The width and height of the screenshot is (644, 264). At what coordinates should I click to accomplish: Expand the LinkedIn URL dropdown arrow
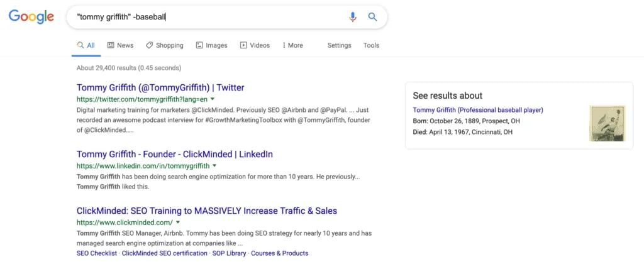coord(214,166)
